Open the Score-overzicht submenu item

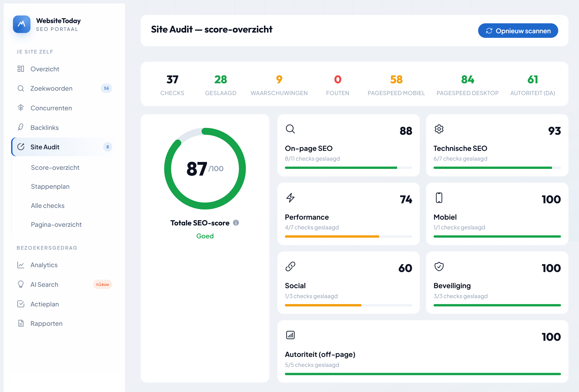coord(55,168)
